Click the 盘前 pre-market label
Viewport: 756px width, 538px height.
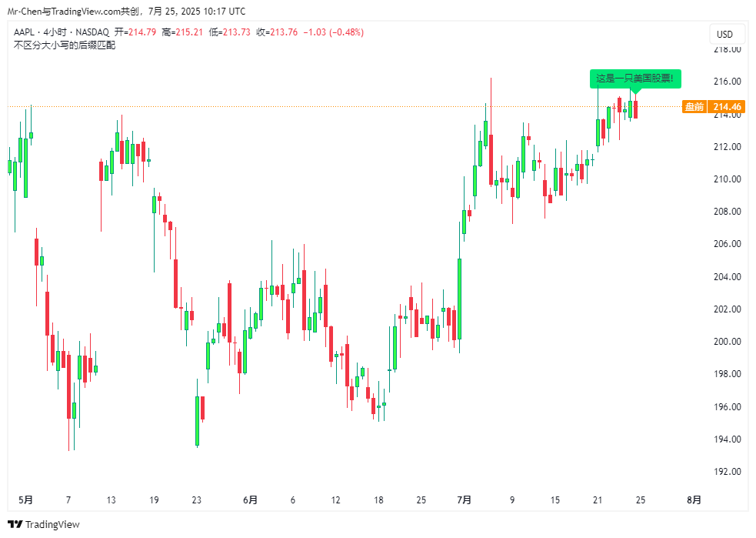(694, 107)
